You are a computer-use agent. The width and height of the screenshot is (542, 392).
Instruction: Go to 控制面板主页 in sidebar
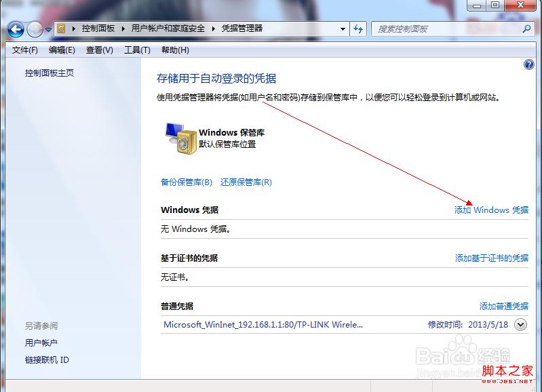click(x=50, y=73)
